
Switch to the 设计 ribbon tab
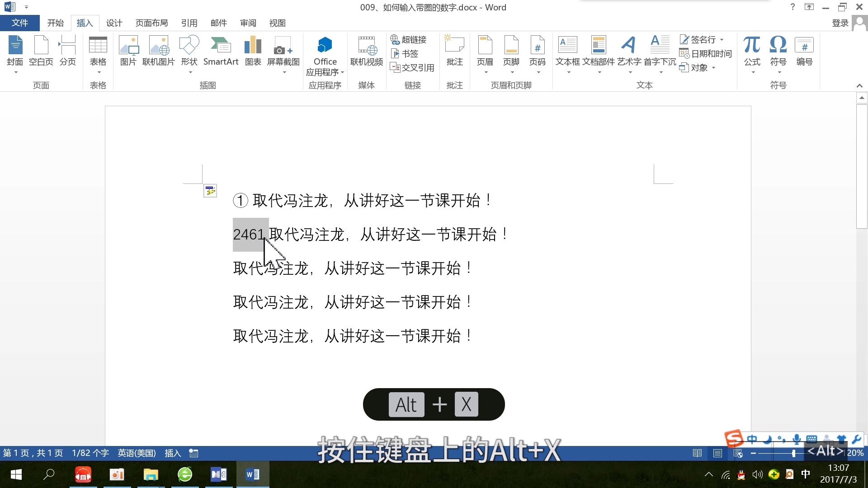tap(113, 23)
